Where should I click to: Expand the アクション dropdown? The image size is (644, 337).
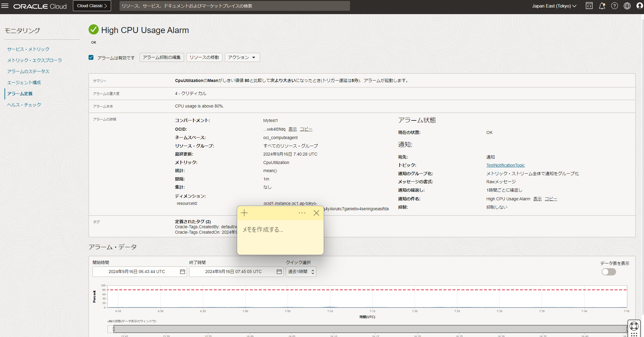point(242,57)
